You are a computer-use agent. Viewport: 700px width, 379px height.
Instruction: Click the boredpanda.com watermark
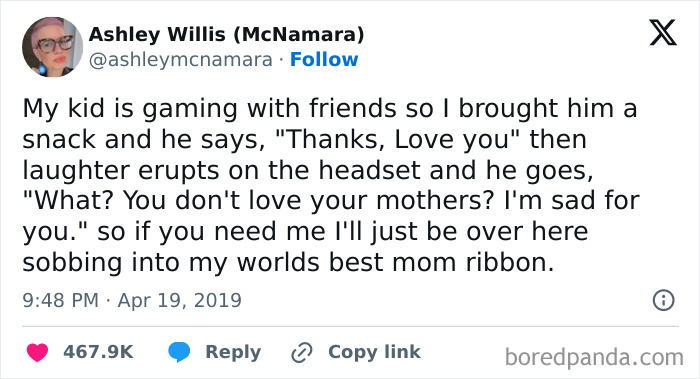click(594, 358)
